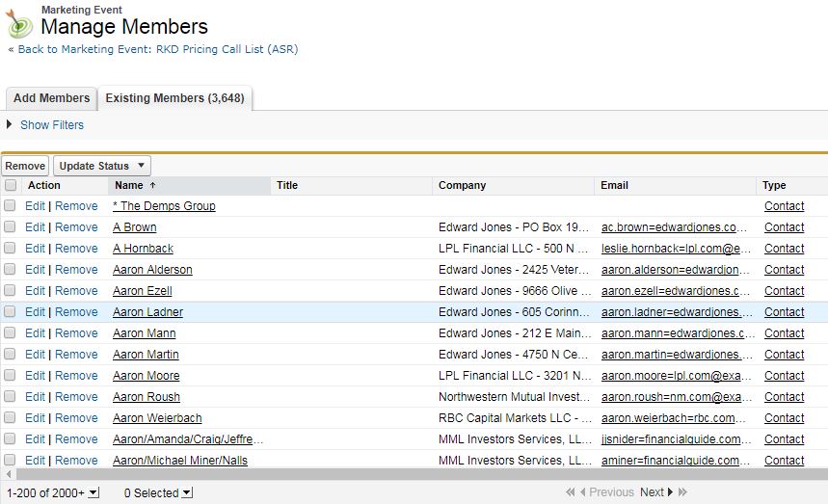This screenshot has width=828, height=504.
Task: Switch to the Add Members tab
Action: (x=52, y=98)
